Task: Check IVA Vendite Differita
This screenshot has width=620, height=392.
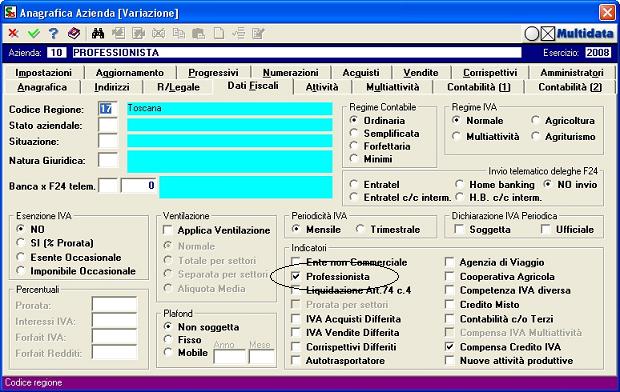Action: tap(295, 332)
